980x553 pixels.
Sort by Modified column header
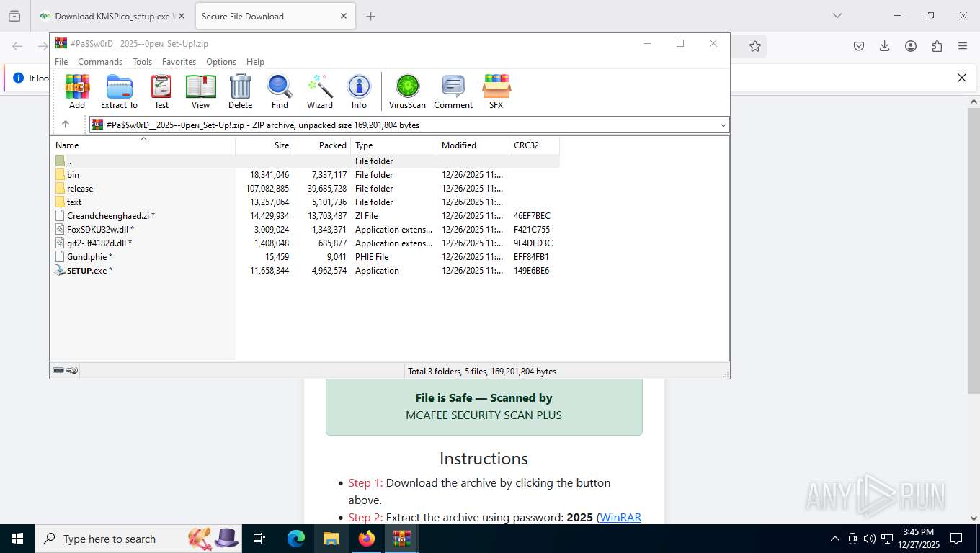[x=473, y=145]
